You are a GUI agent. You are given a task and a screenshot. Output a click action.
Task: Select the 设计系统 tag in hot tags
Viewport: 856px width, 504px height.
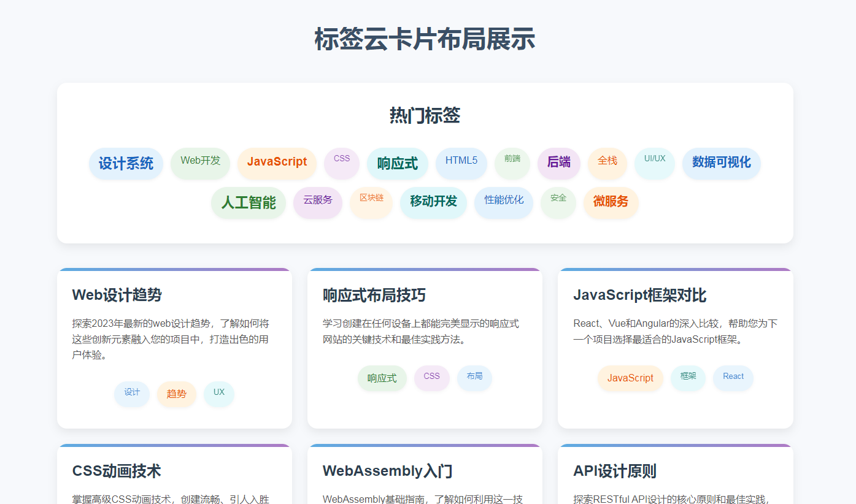pyautogui.click(x=126, y=163)
